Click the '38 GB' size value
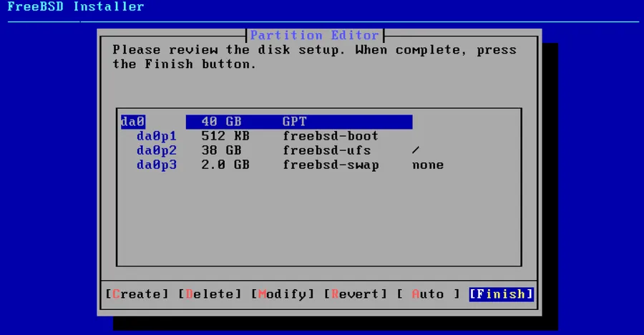Image resolution: width=644 pixels, height=335 pixels. point(221,150)
